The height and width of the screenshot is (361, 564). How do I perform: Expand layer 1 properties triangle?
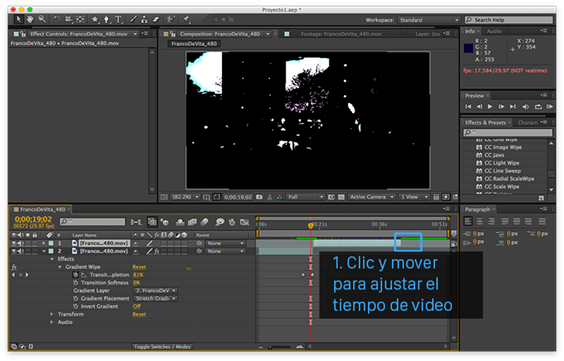(44, 243)
